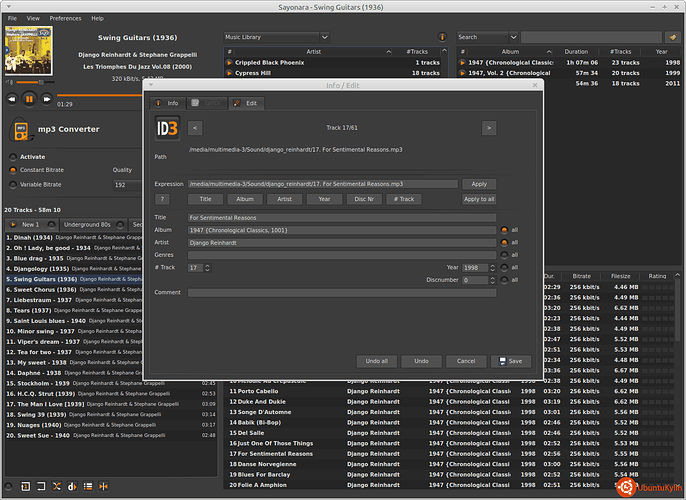Screen dimensions: 686x500
Task: Switch to the Edit tab
Action: [246, 103]
